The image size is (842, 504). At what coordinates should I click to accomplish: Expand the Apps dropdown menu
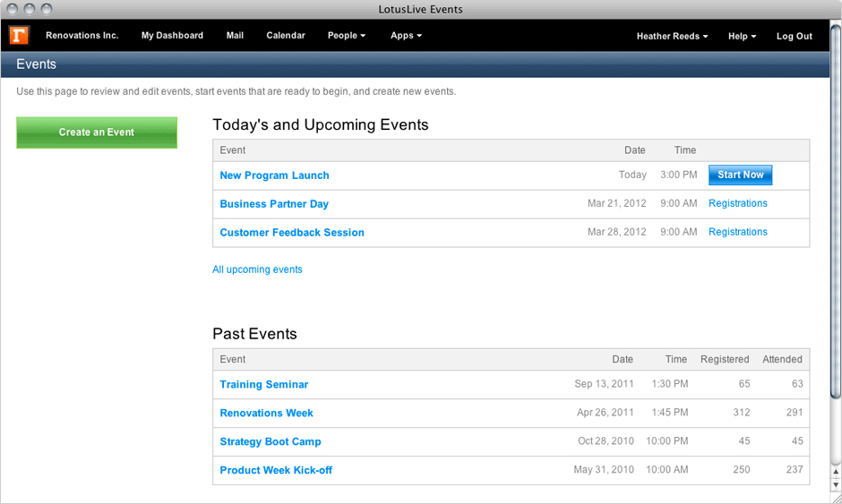pos(406,36)
